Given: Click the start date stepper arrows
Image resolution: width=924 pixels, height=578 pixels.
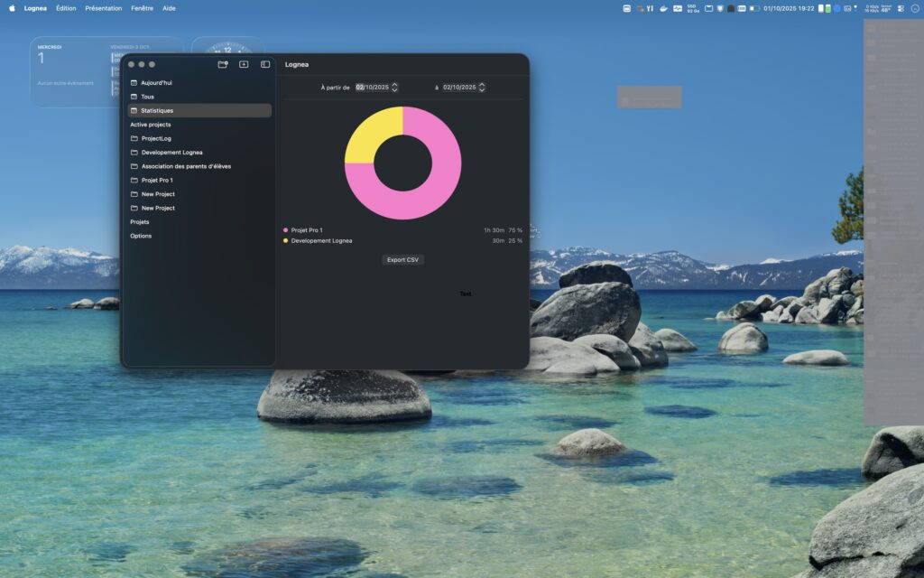Looking at the screenshot, I should click(394, 88).
